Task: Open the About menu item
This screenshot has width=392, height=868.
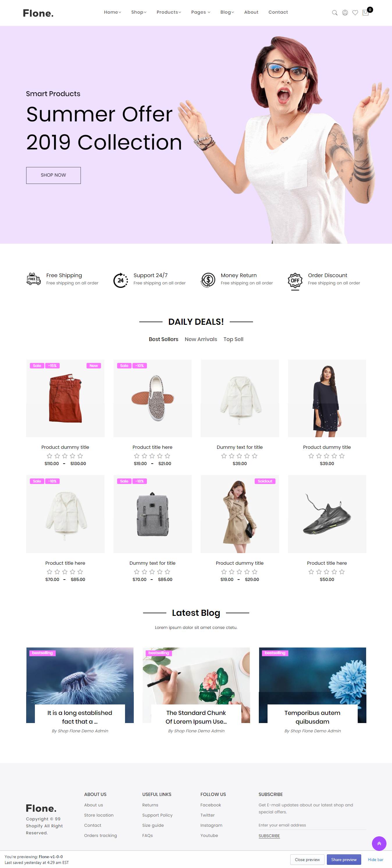Action: point(251,12)
